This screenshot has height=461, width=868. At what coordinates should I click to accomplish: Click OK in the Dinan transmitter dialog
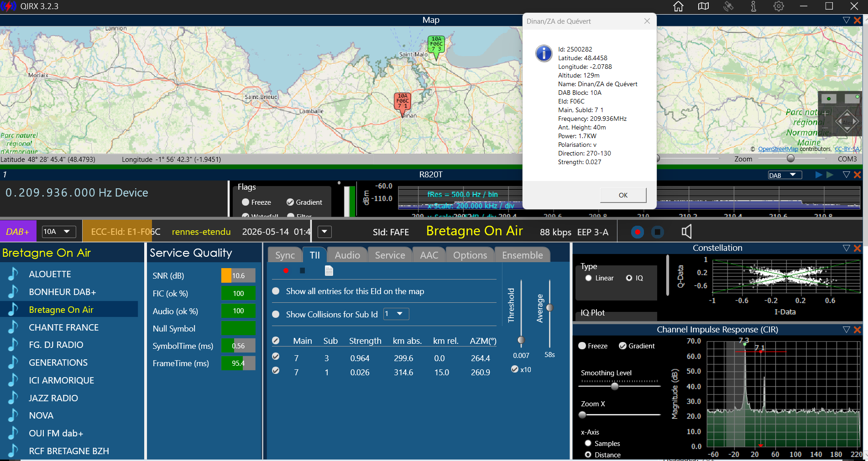click(x=623, y=195)
